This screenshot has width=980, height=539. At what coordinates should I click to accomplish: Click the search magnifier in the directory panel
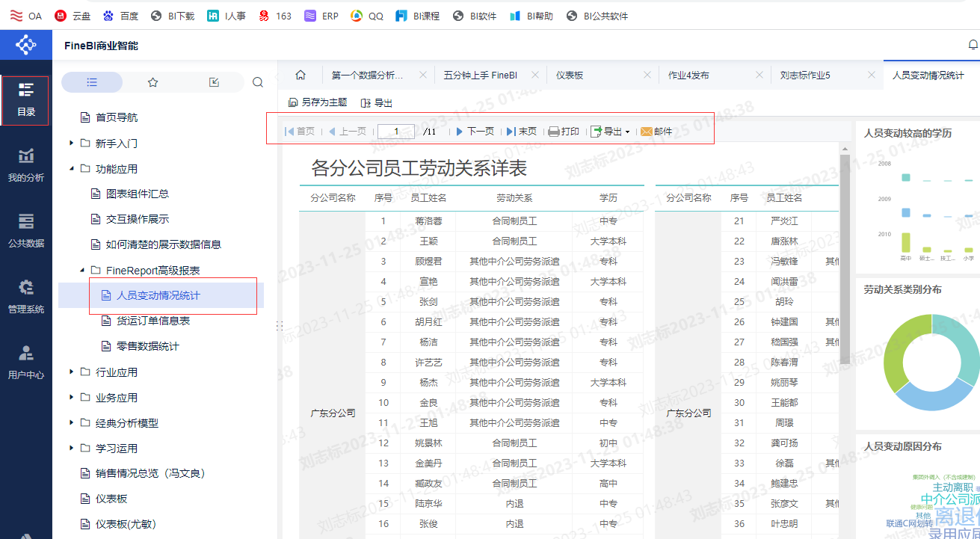click(258, 82)
